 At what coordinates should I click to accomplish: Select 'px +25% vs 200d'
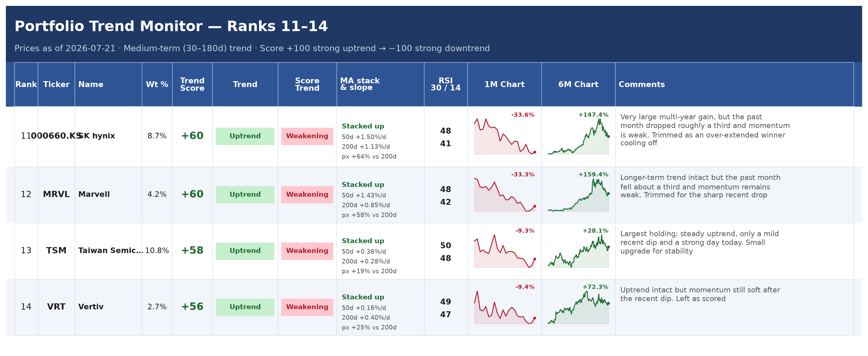point(369,328)
